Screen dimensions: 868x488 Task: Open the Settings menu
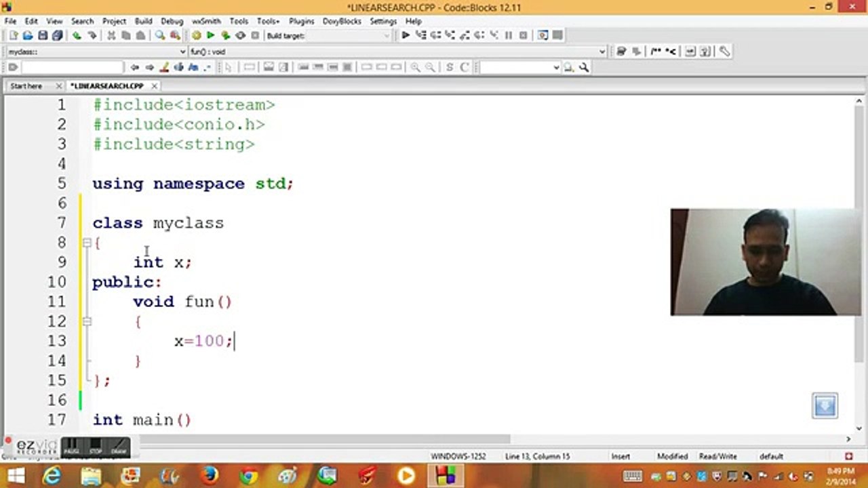(x=383, y=21)
